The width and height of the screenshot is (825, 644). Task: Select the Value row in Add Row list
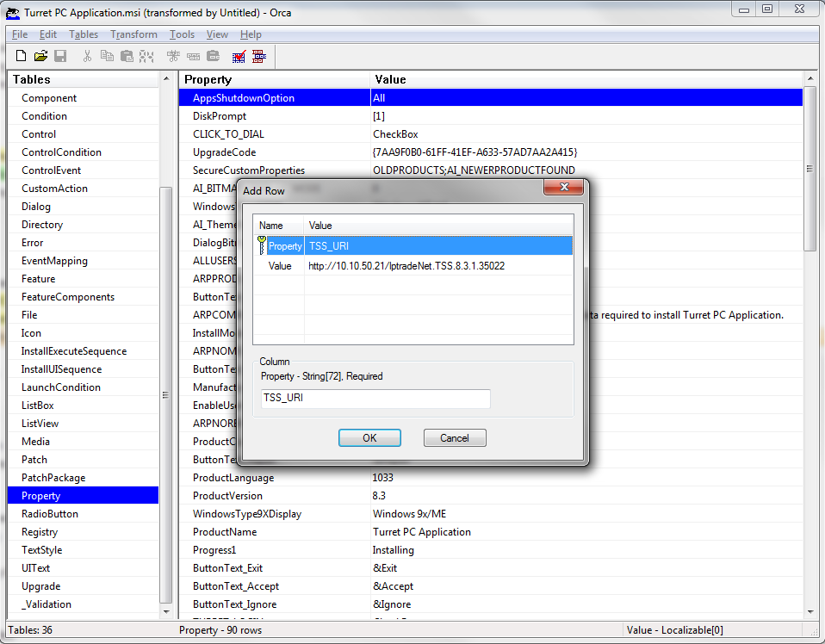click(413, 266)
